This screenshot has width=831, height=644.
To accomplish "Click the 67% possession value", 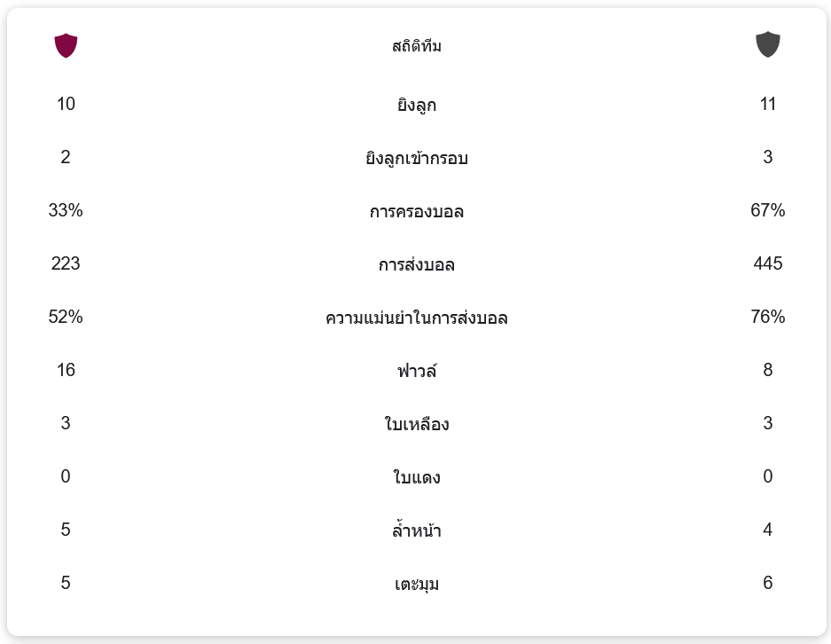I will click(x=767, y=210).
